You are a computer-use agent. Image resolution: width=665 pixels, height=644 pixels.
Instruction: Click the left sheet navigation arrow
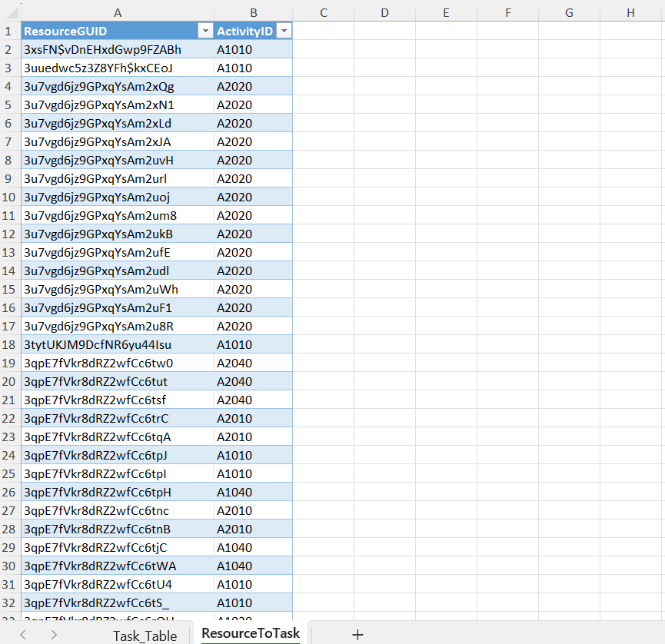22,633
